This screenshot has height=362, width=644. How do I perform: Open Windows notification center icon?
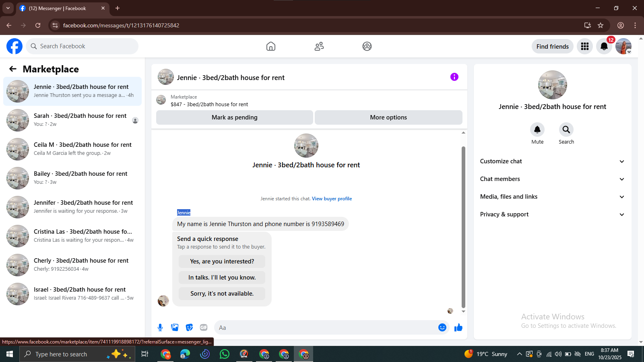click(x=631, y=354)
